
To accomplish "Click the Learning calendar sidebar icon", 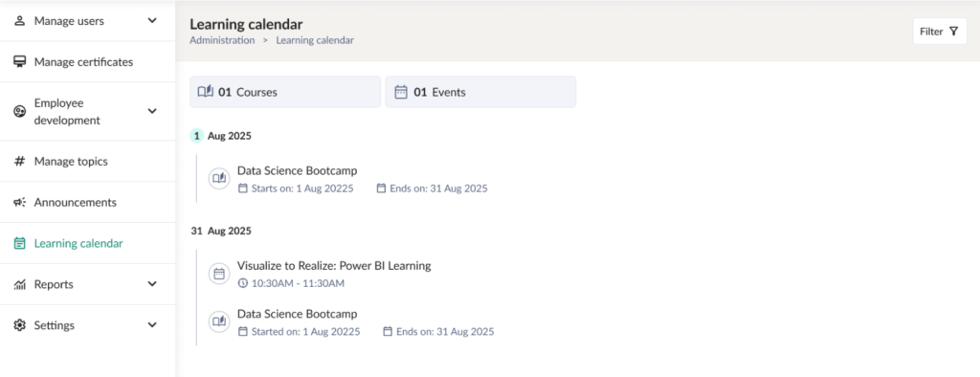I will (x=19, y=243).
